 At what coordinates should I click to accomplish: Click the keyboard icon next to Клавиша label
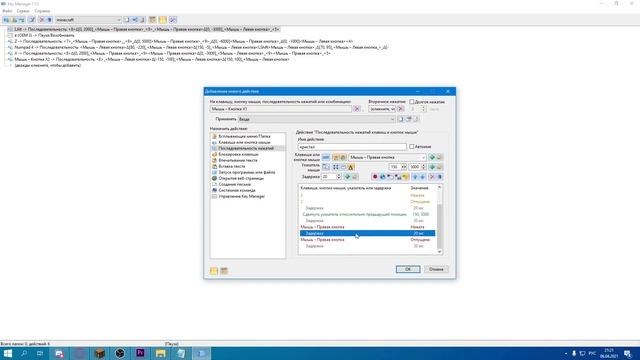[326, 157]
